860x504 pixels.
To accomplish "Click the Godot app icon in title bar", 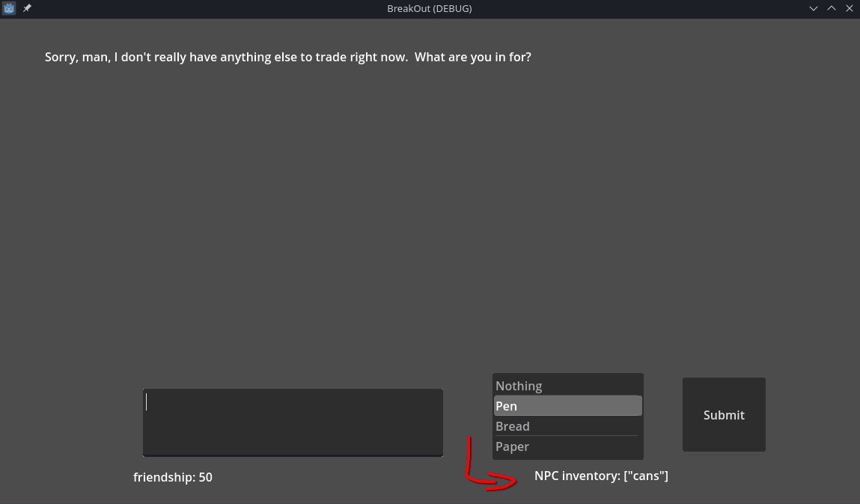I will 9,8.
